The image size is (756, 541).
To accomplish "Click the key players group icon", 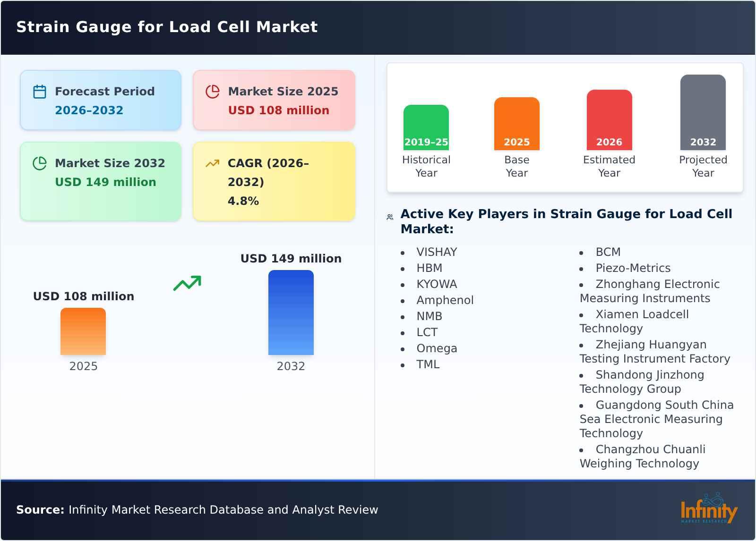I will [x=389, y=215].
